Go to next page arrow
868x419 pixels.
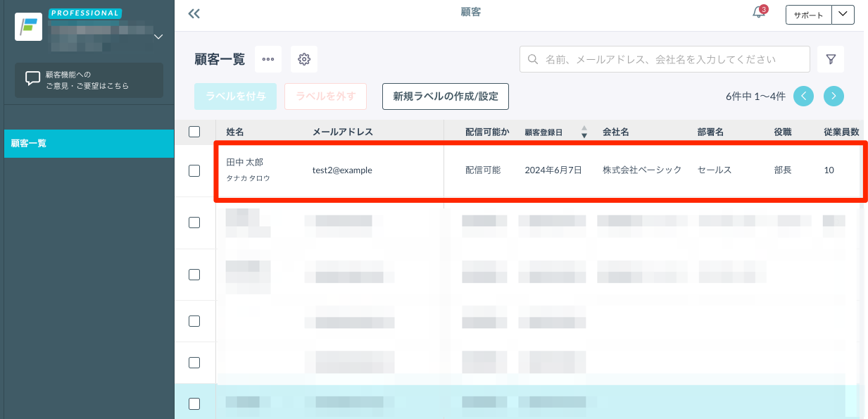click(x=834, y=96)
